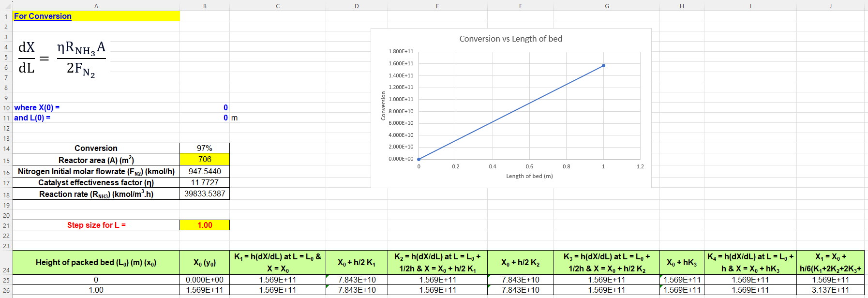Select the 3.137E+11 cell in row 26
The height and width of the screenshot is (298, 868).
(830, 290)
